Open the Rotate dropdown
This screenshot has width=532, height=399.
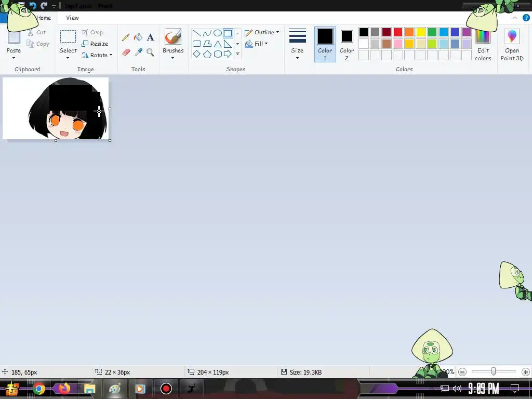97,55
